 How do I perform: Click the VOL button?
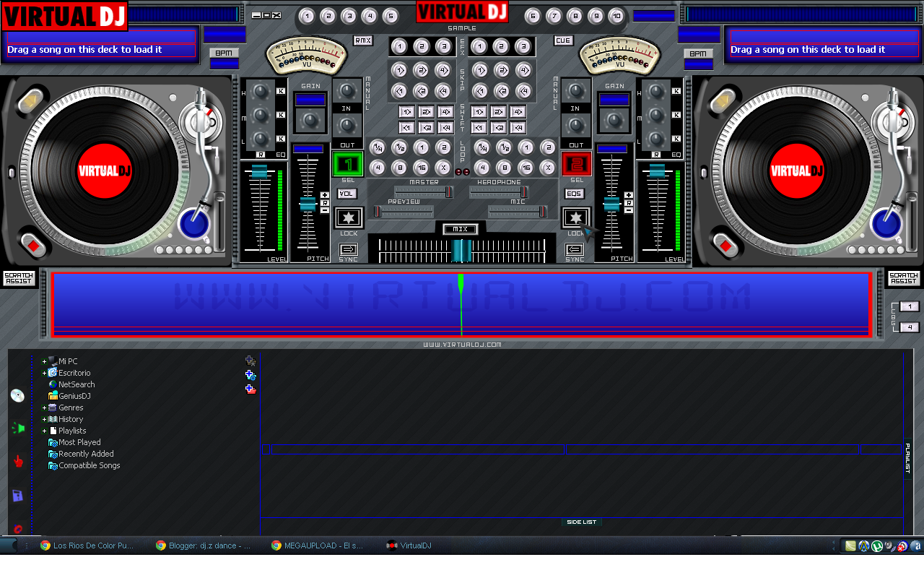click(x=346, y=194)
